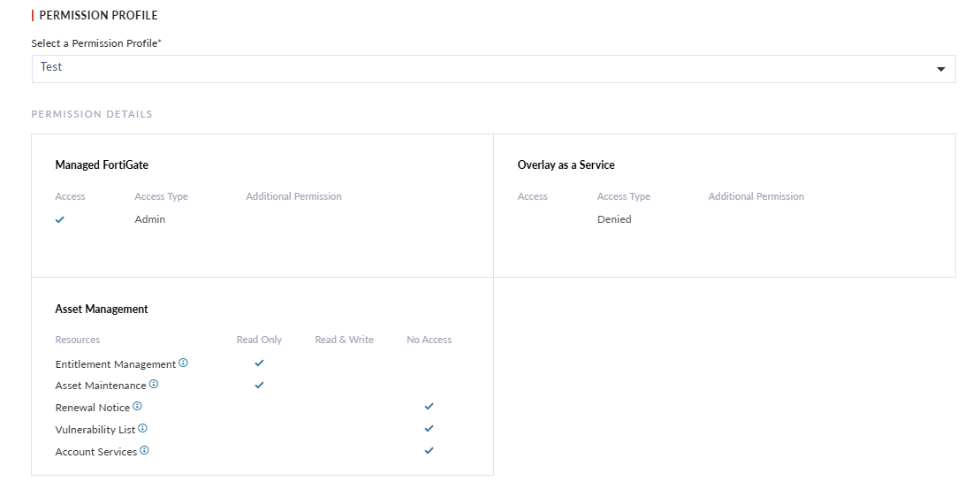Click the Read & Write column header
The width and height of the screenshot is (980, 497).
pos(344,340)
